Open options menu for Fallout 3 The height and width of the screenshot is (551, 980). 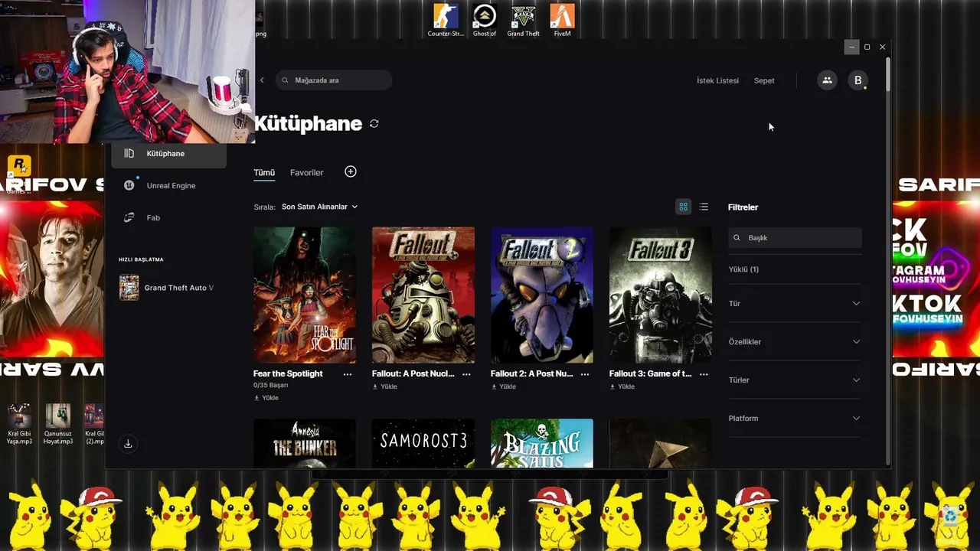point(704,373)
